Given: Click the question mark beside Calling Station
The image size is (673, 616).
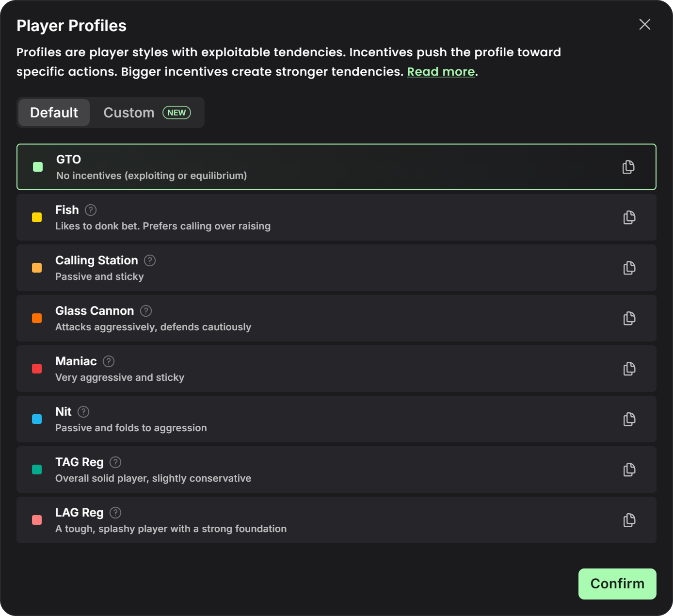Looking at the screenshot, I should coord(150,260).
